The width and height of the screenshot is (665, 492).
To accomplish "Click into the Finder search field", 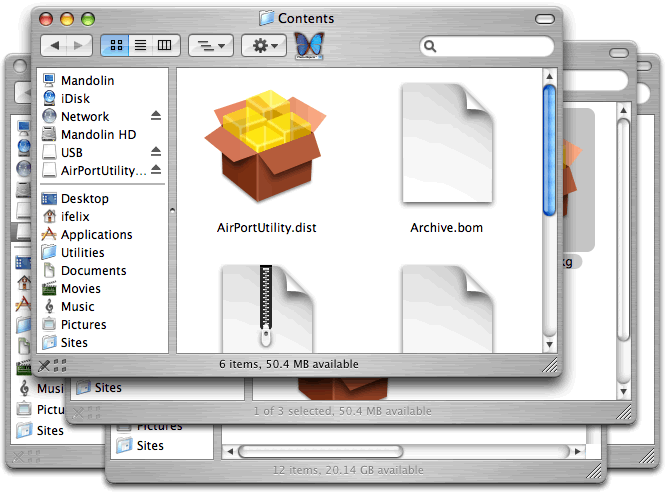I will 487,46.
